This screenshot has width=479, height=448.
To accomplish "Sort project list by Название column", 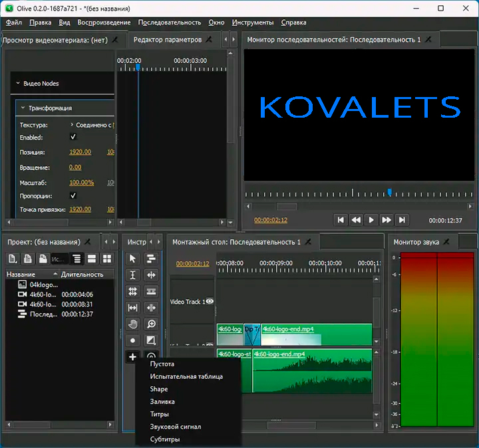I will 32,274.
